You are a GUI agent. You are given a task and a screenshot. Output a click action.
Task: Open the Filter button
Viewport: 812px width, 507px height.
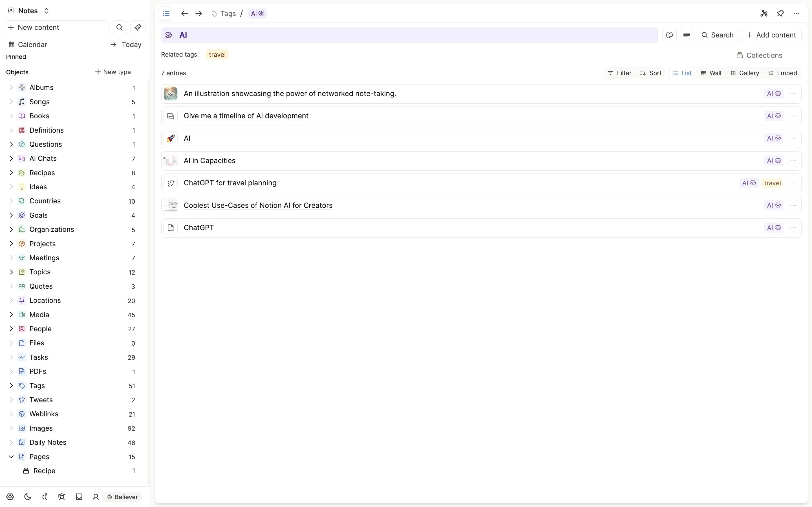click(x=619, y=73)
